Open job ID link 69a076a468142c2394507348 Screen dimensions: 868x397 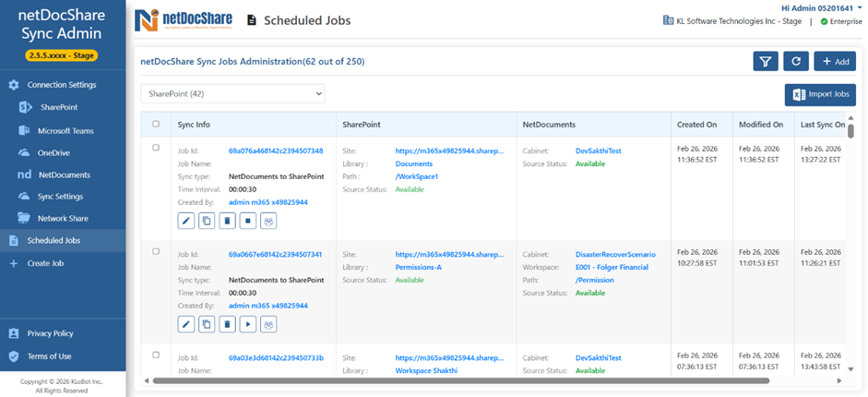pos(276,150)
